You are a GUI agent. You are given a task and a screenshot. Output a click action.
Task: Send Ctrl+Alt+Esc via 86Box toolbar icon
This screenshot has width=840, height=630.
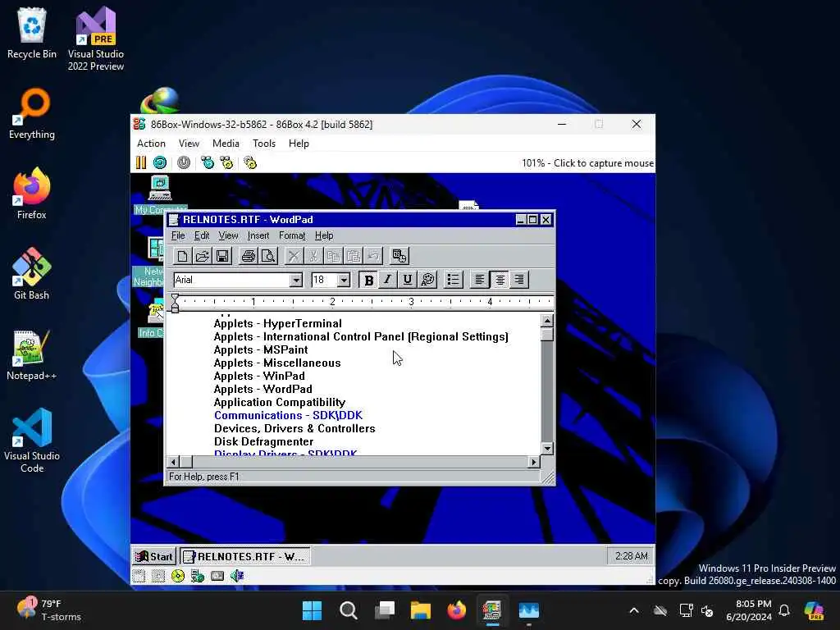226,162
